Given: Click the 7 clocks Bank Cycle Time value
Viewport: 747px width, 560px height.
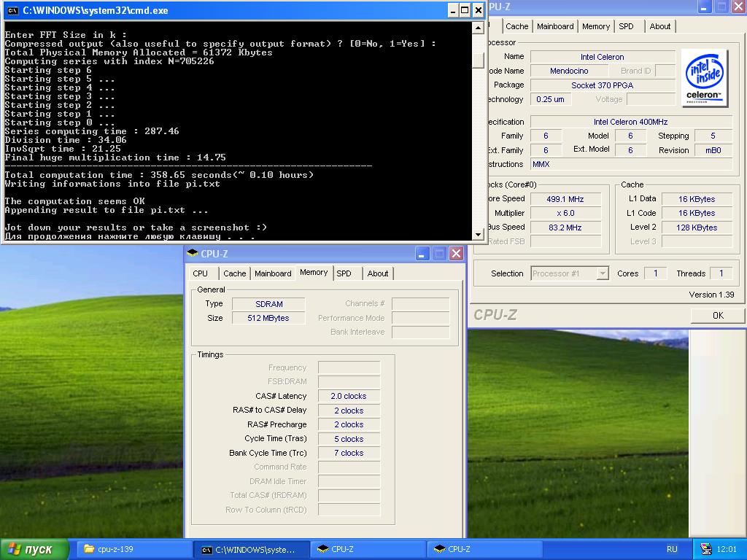Looking at the screenshot, I should [349, 453].
